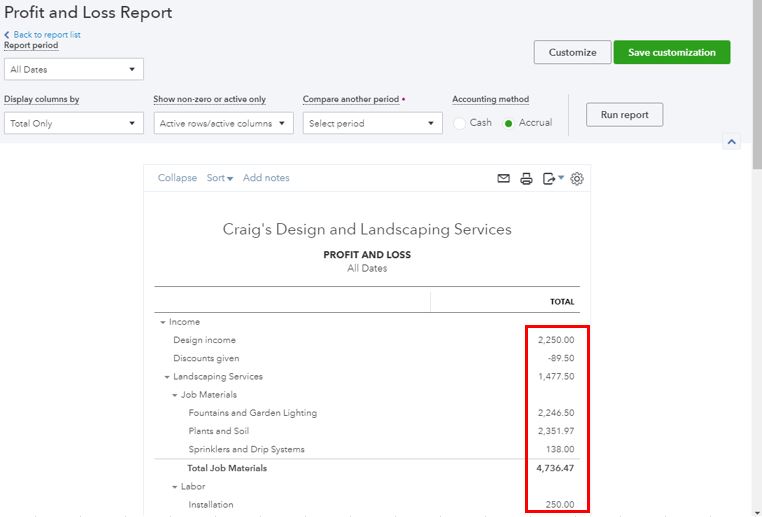
Task: Click the Discounts given amount -89.50
Action: (561, 358)
